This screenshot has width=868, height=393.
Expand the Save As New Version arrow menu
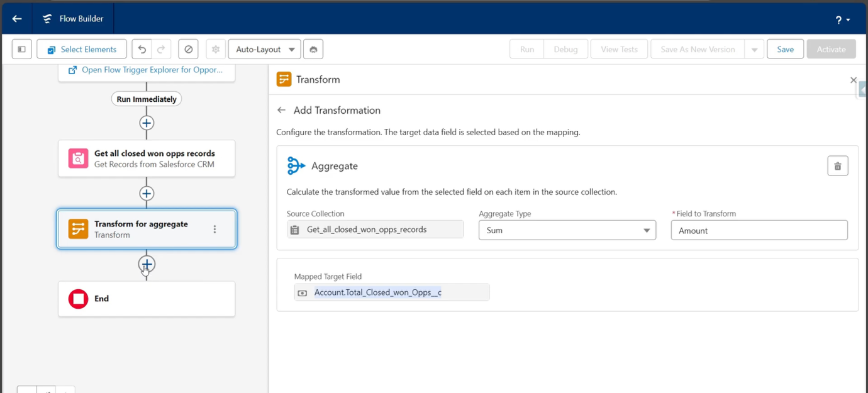click(754, 49)
